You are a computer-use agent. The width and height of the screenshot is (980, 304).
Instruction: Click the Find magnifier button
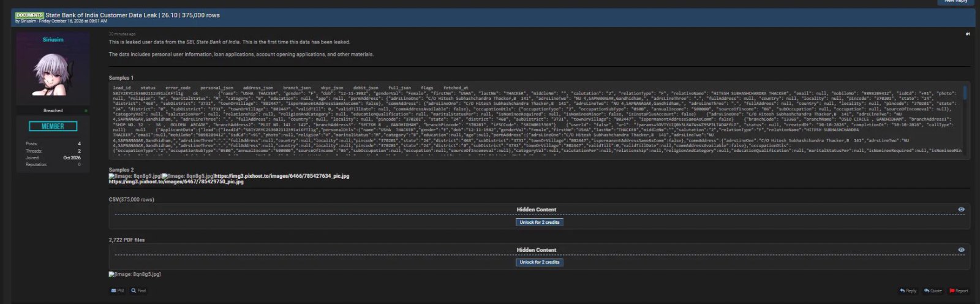click(138, 291)
